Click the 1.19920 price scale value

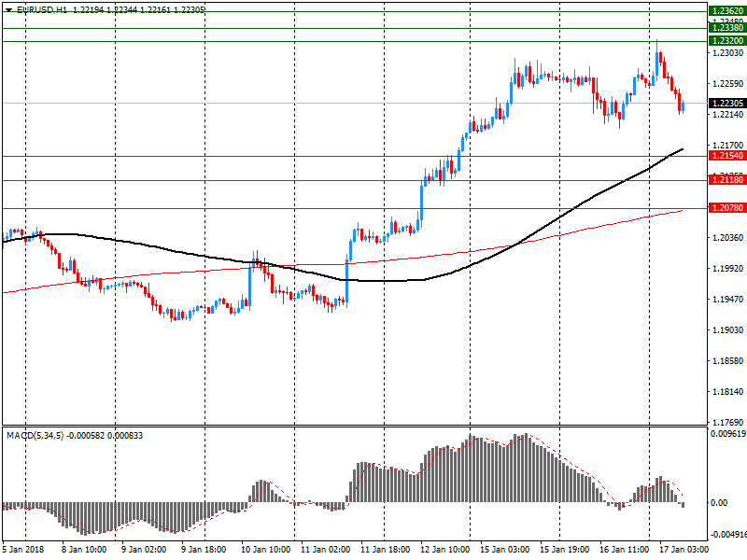(728, 269)
